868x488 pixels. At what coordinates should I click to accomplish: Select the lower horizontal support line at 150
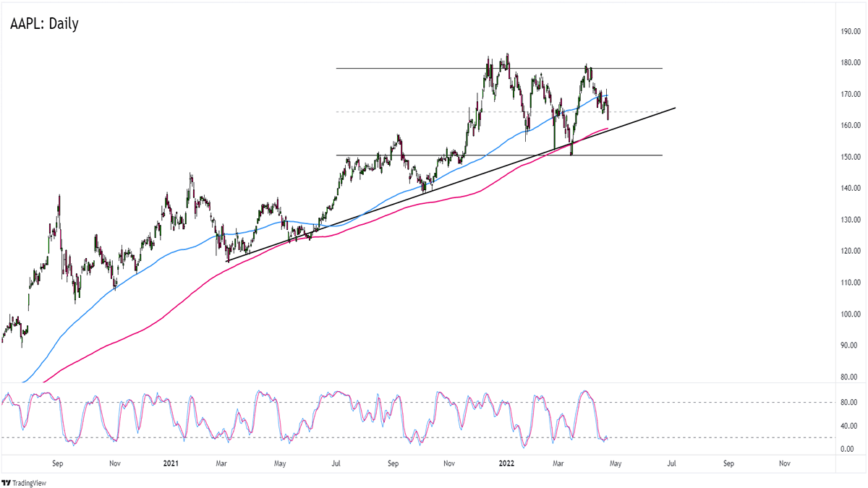[x=498, y=155]
